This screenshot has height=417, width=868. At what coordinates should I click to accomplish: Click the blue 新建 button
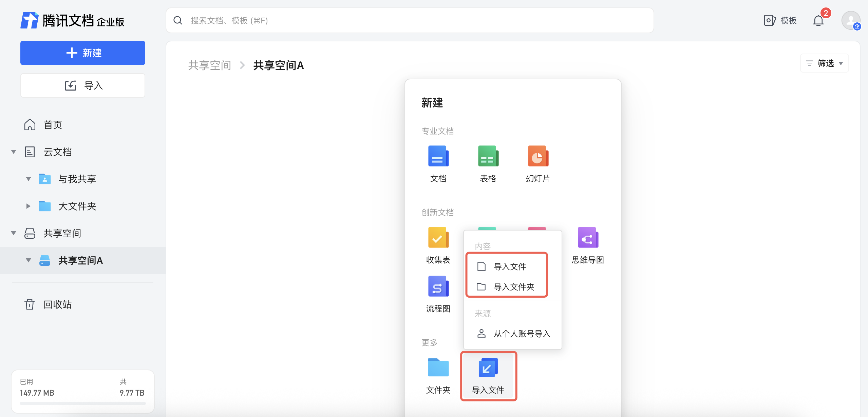click(83, 53)
